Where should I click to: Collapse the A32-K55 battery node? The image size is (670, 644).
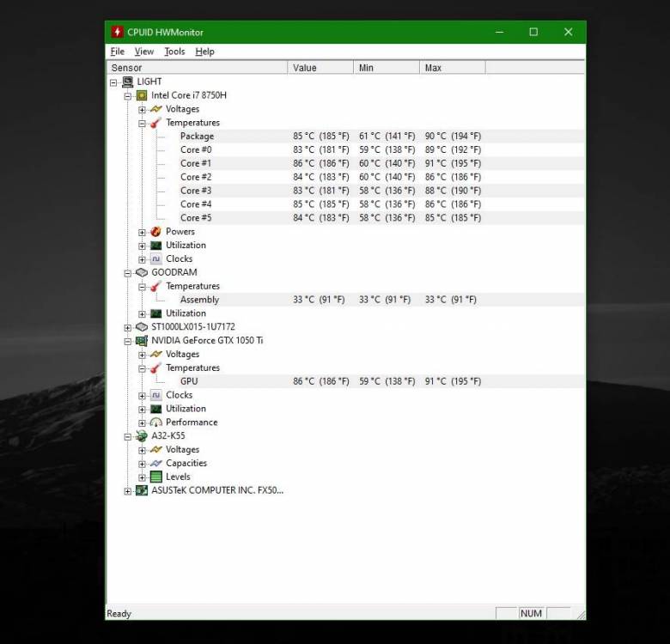pos(128,436)
